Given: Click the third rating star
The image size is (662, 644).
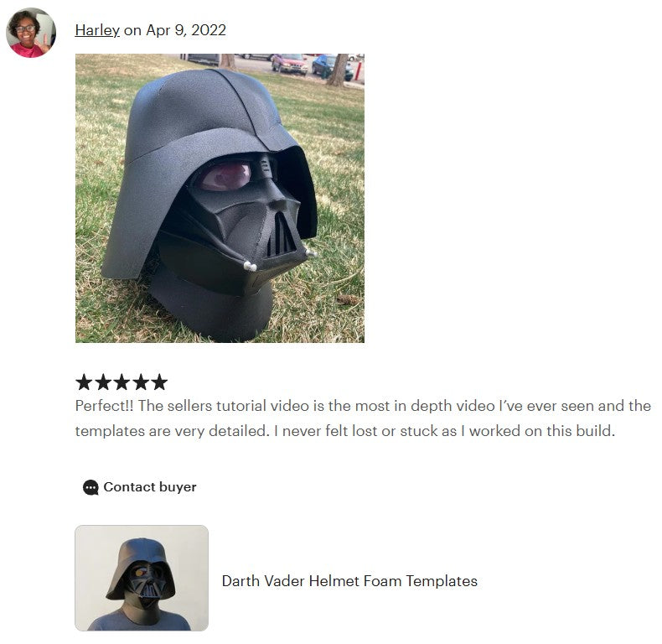Looking at the screenshot, I should [x=122, y=382].
